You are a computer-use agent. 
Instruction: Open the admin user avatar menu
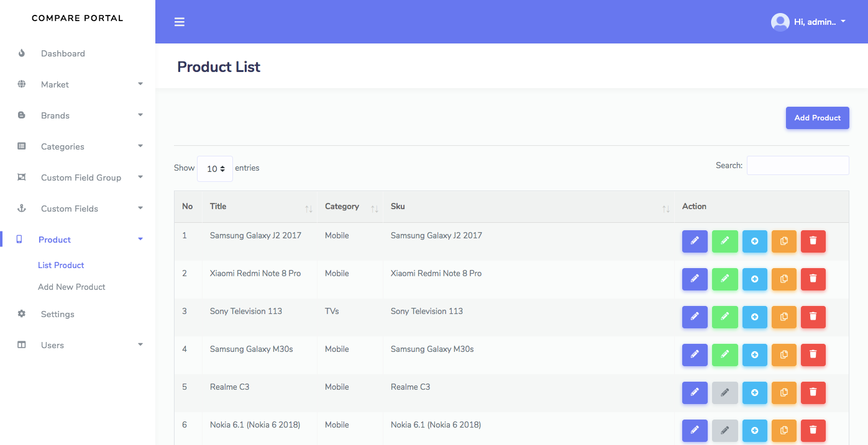click(x=780, y=22)
